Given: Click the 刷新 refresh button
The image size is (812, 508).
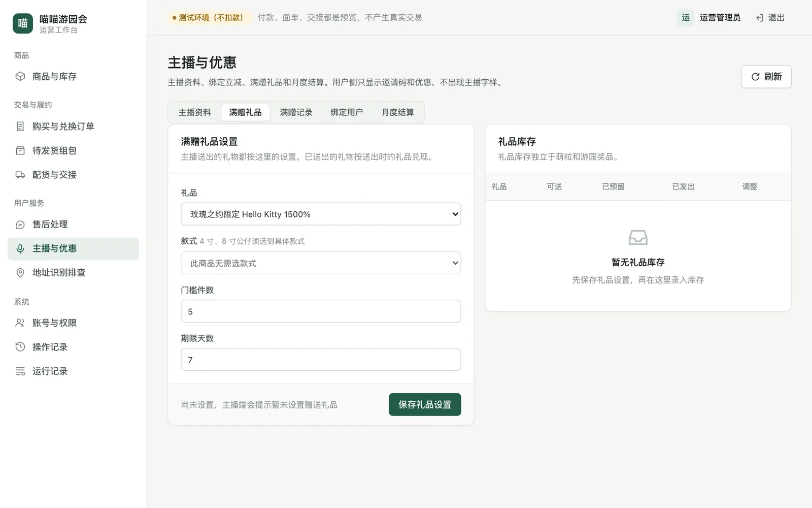Looking at the screenshot, I should coord(766,77).
